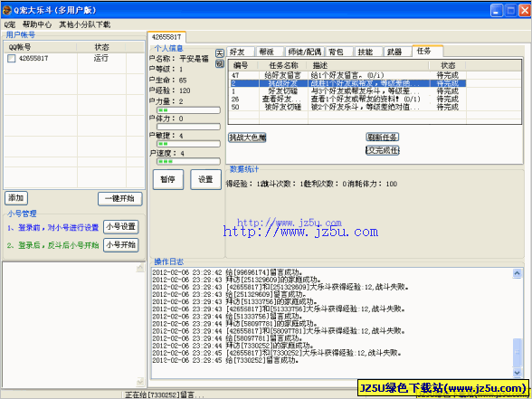Image resolution: width=532 pixels, height=399 pixels.
Task: Switch to the 任务 tab
Action: [x=427, y=51]
